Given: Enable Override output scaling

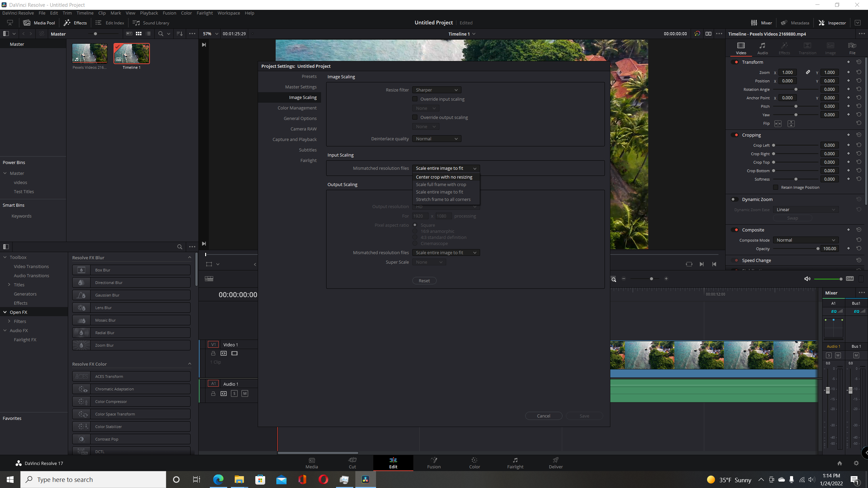Looking at the screenshot, I should click(x=415, y=117).
